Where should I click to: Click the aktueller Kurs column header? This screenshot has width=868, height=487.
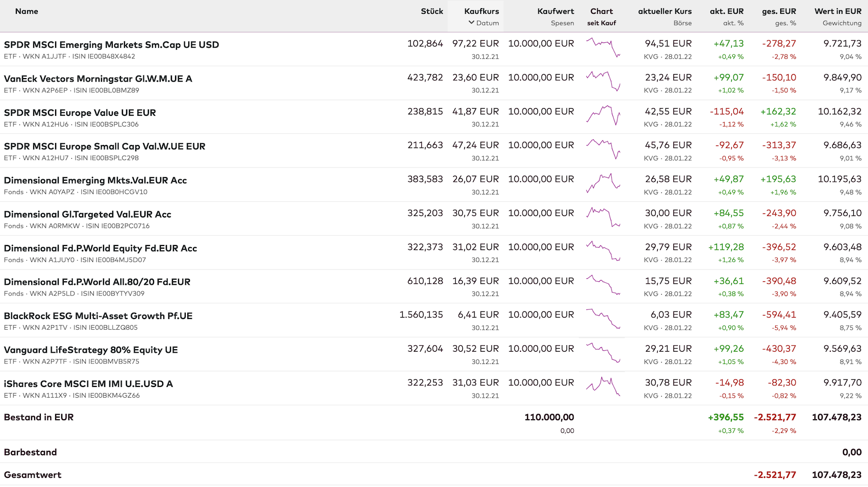664,11
